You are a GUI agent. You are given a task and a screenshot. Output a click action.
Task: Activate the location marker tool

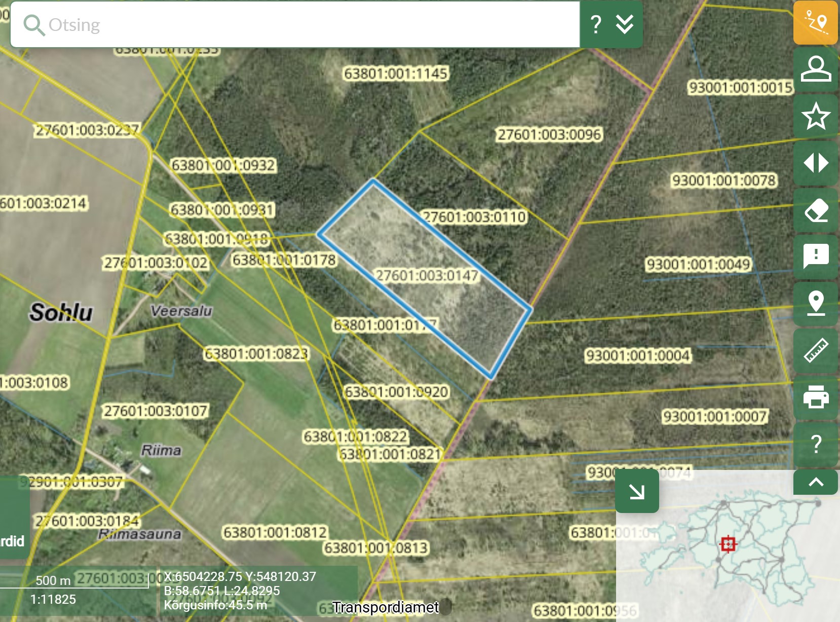(x=815, y=303)
